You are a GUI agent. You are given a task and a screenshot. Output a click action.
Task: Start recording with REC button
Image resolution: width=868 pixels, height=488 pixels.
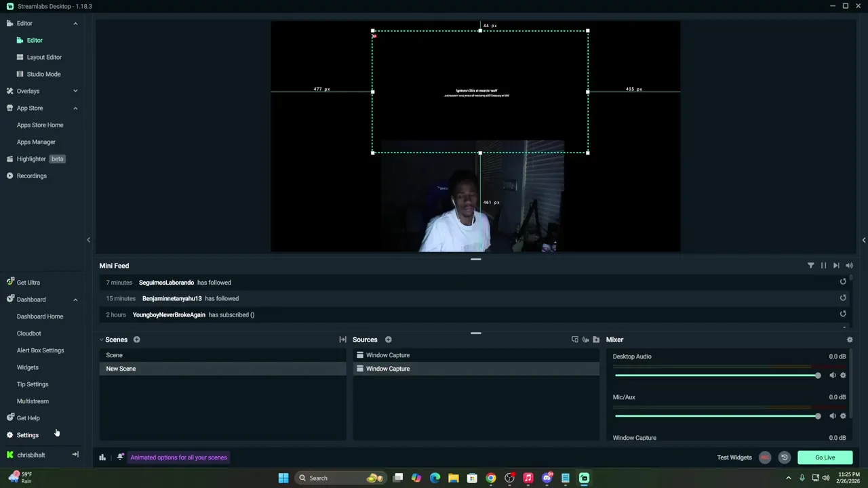pyautogui.click(x=765, y=457)
